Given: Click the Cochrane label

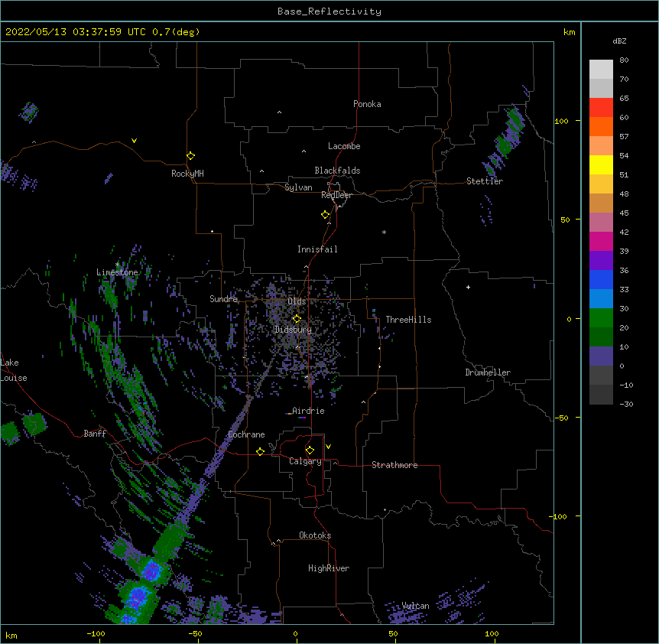Looking at the screenshot, I should click(x=246, y=434).
